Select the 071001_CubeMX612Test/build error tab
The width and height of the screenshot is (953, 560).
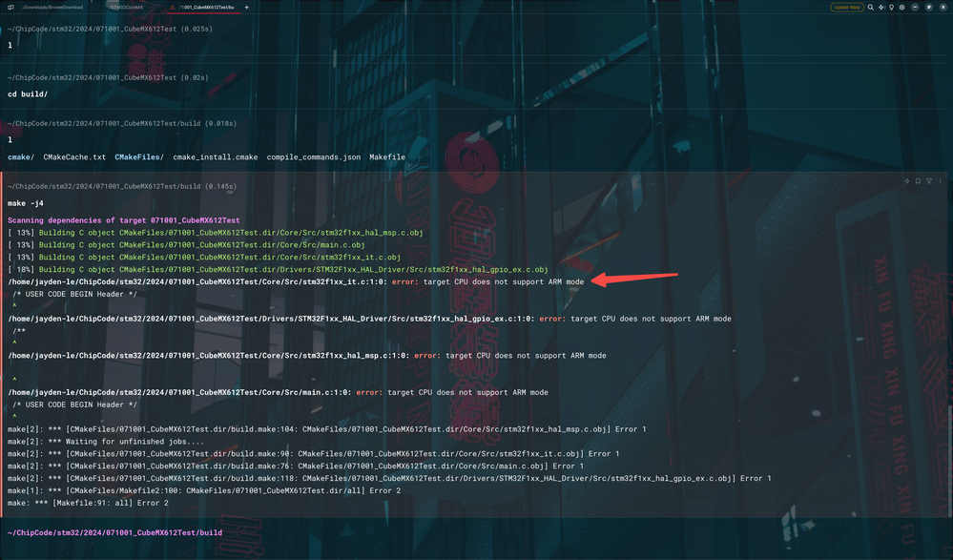tap(203, 8)
